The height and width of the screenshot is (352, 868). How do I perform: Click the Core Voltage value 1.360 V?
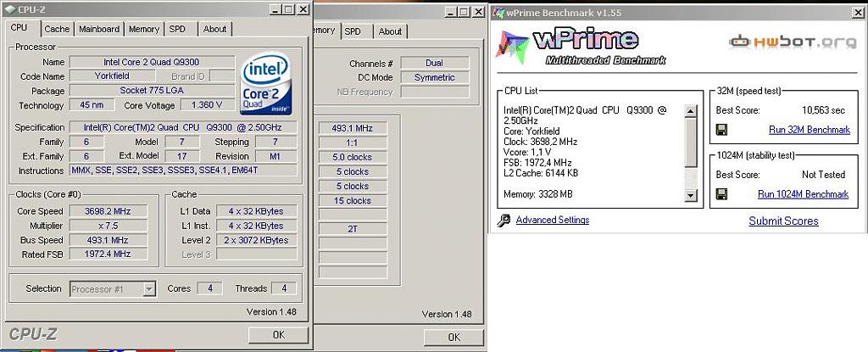pyautogui.click(x=207, y=105)
